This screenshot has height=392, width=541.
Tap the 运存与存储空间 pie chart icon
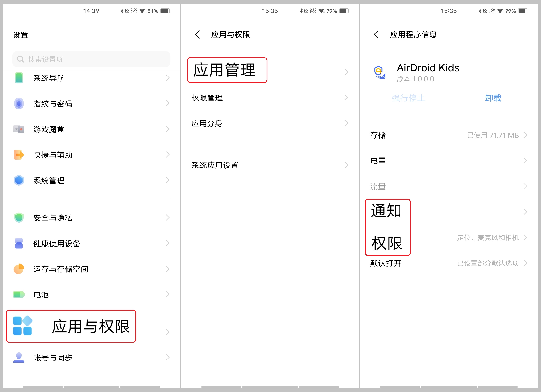point(19,269)
